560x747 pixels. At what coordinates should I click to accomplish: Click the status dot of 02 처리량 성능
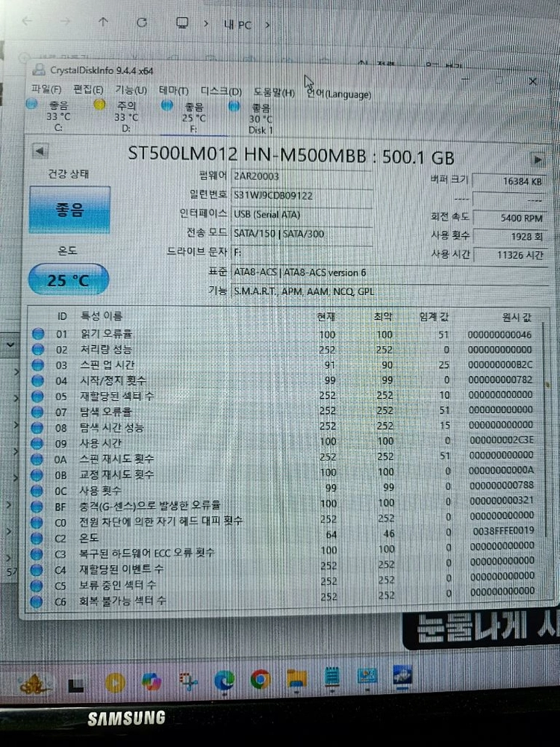(38, 350)
